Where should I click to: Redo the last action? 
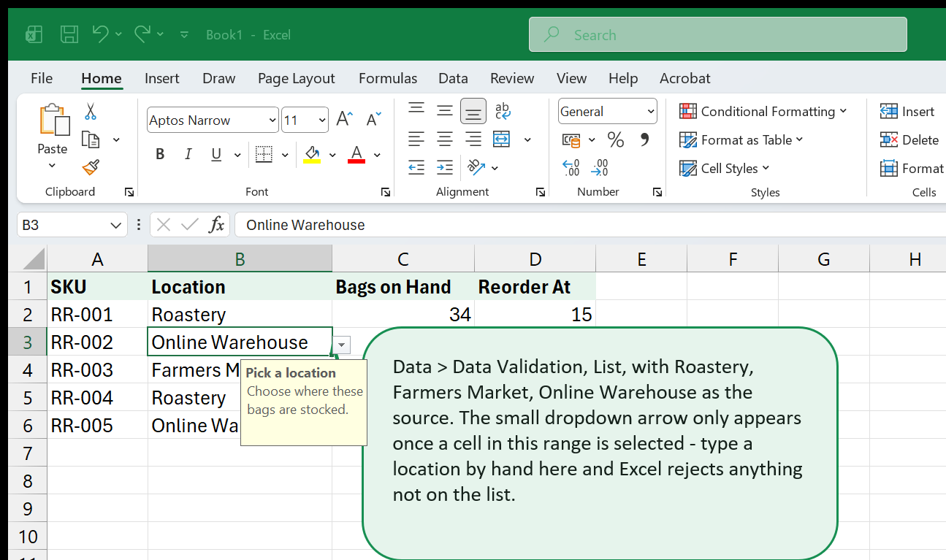142,34
